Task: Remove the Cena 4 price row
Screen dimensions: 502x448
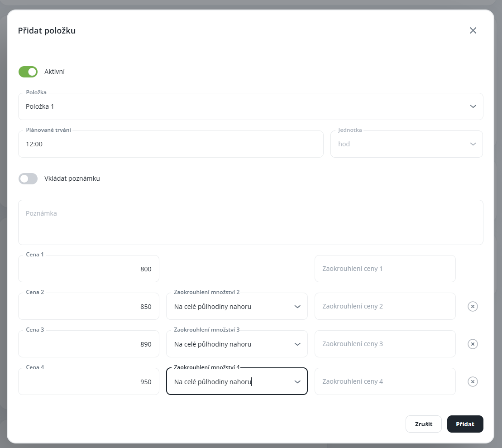Action: (473, 382)
